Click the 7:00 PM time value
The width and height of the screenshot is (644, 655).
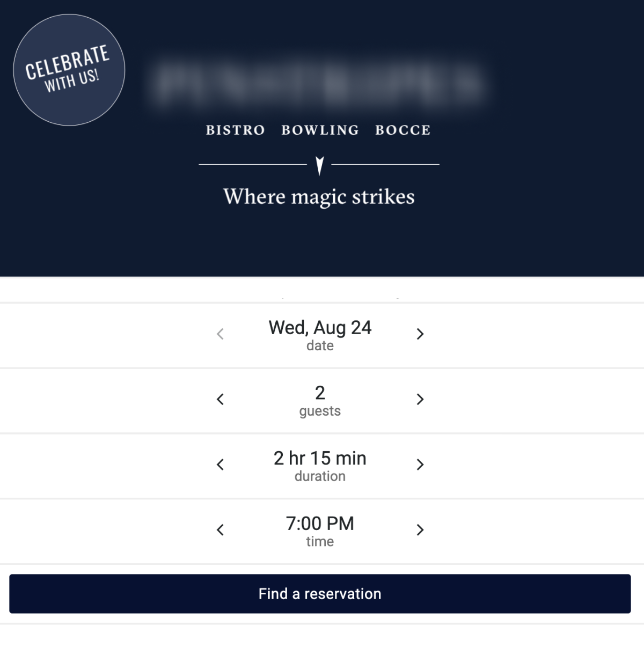pos(320,524)
